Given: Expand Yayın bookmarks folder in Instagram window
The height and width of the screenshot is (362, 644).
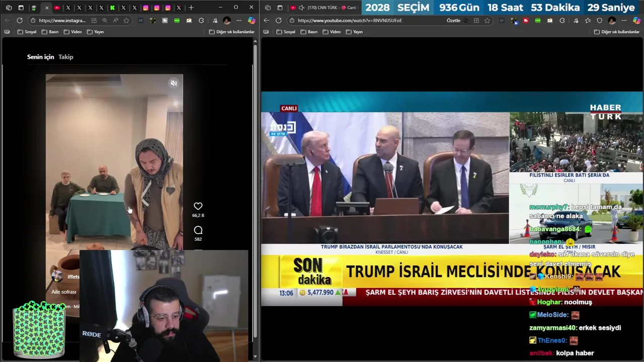Looking at the screenshot, I should (x=95, y=32).
